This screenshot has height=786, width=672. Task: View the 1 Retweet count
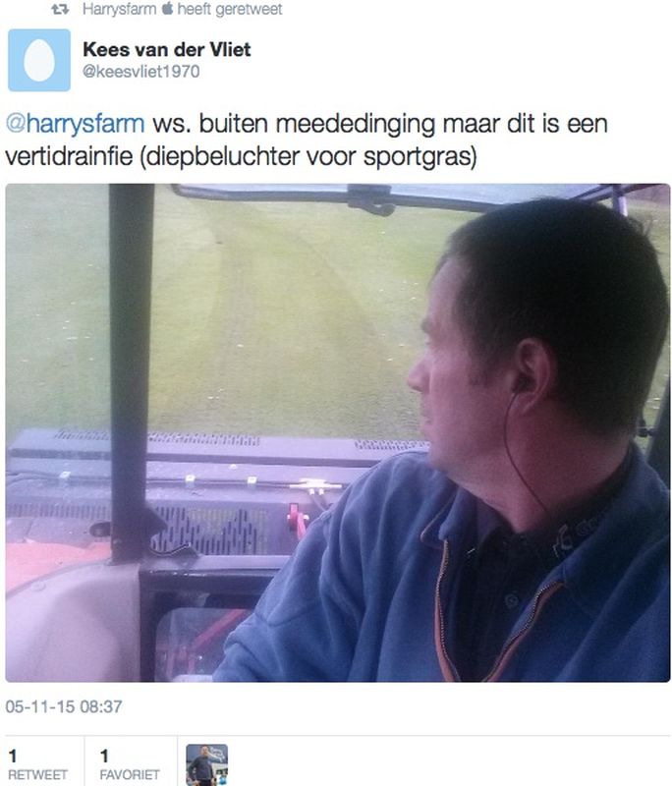[37, 764]
